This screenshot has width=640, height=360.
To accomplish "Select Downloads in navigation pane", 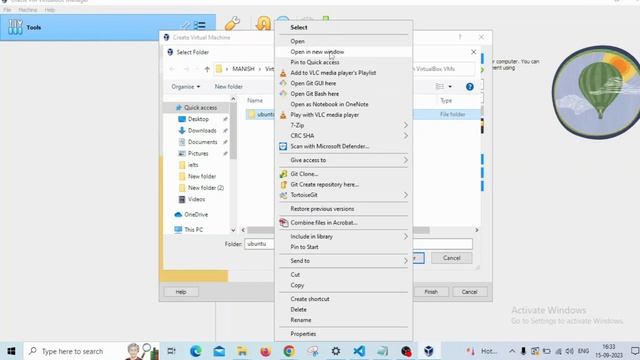I will tap(202, 131).
